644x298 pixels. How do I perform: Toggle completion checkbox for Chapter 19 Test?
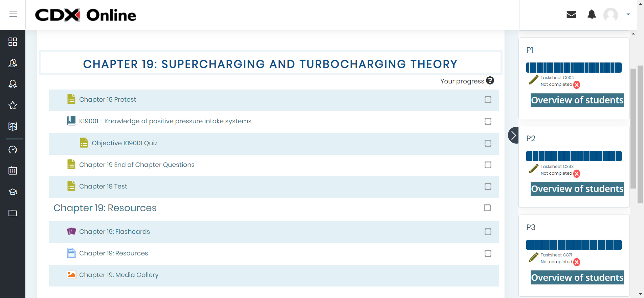[488, 187]
